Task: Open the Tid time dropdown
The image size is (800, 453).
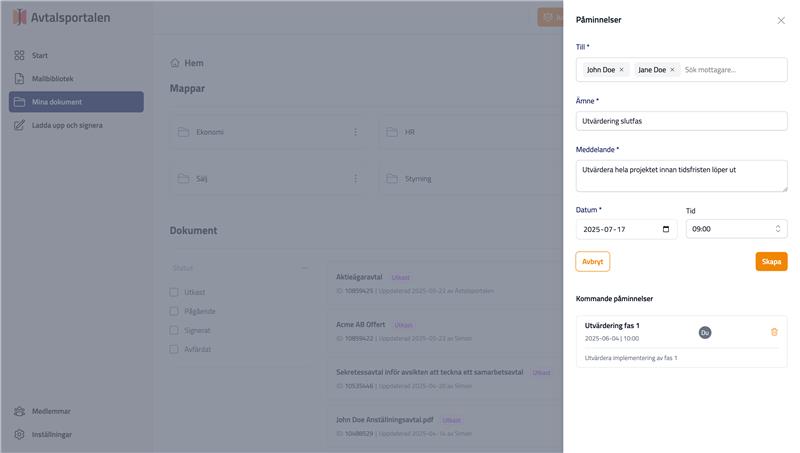Action: [736, 229]
